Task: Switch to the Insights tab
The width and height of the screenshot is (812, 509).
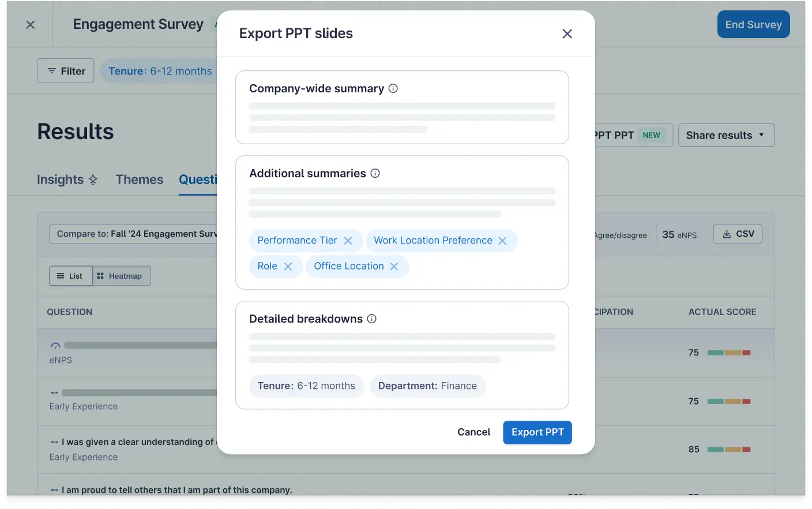Action: [67, 179]
